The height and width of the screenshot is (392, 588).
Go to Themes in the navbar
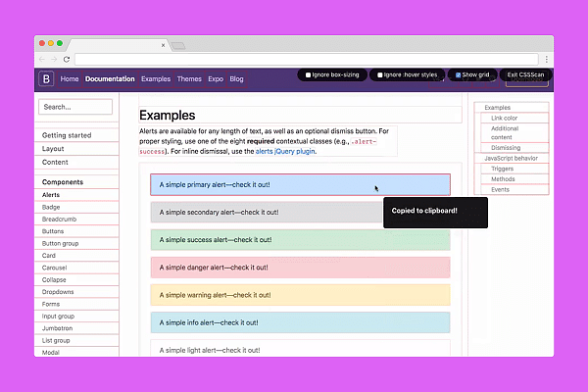point(189,78)
